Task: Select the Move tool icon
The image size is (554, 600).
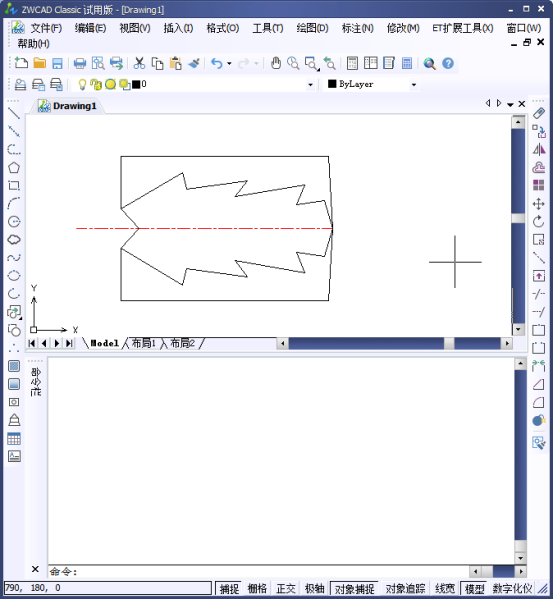Action: 539,204
